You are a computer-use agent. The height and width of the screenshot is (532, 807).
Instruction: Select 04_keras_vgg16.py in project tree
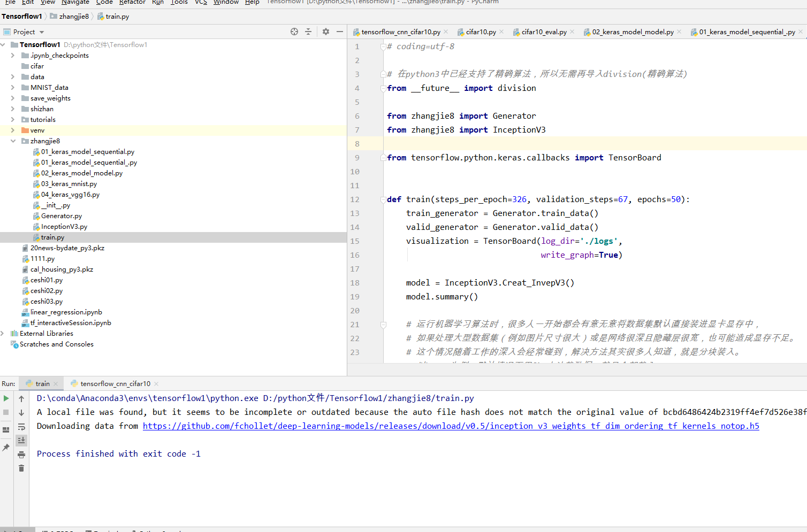[x=70, y=195]
